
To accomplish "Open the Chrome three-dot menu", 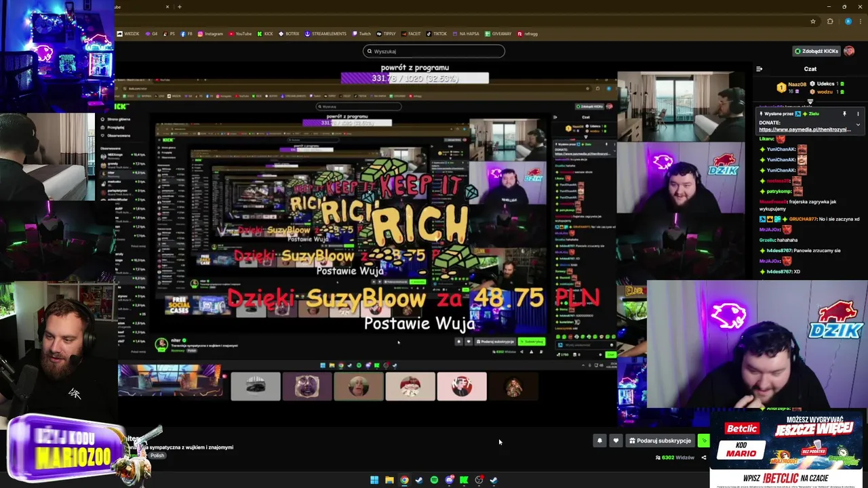I will 860,21.
